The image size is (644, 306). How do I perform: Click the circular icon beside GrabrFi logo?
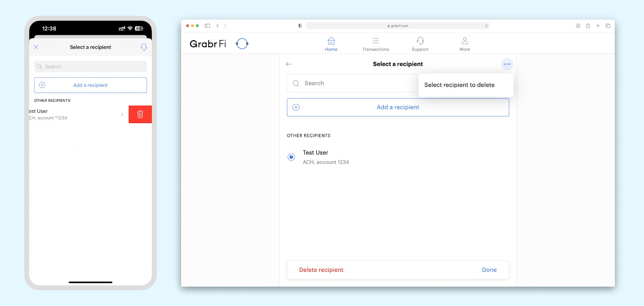point(242,43)
